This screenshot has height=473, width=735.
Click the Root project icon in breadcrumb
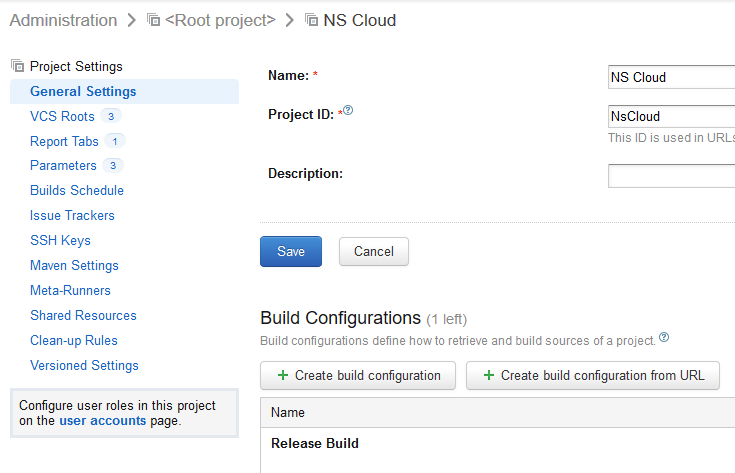click(153, 20)
